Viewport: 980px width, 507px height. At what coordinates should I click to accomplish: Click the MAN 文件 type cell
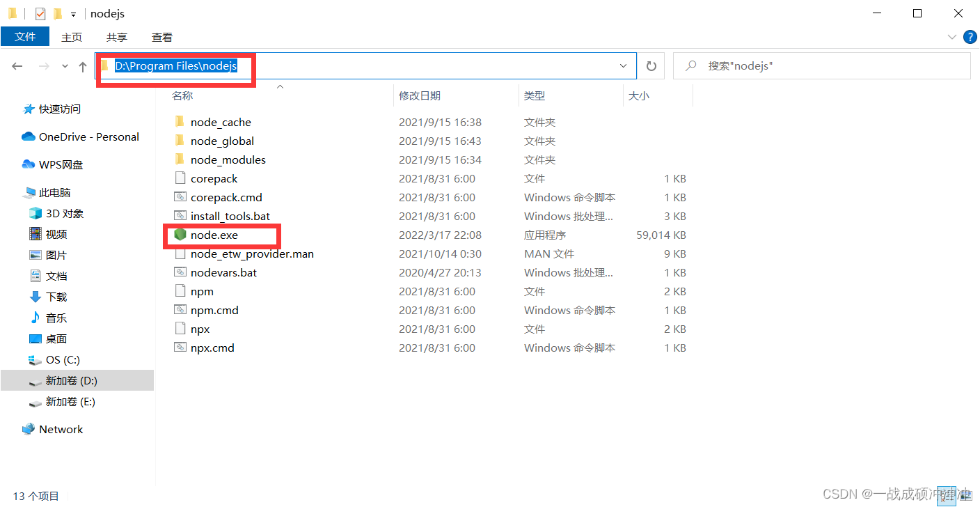549,253
